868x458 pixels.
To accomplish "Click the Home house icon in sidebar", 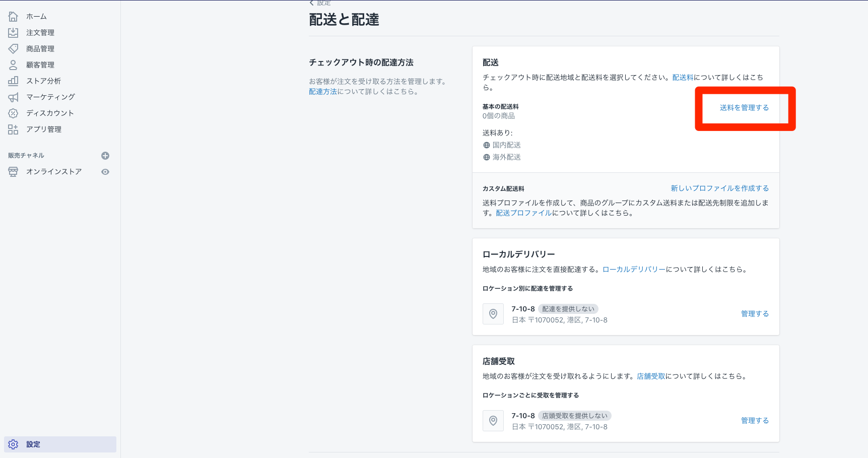I will 13,17.
